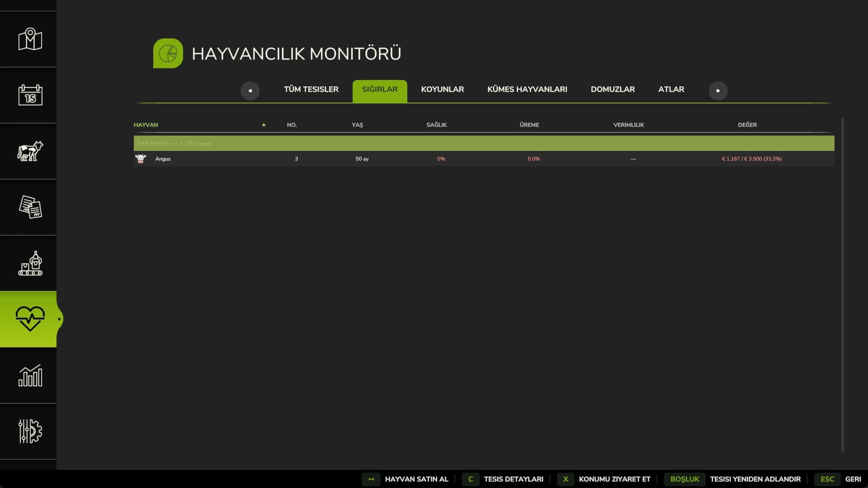Click the BOŞLUK key hint

(684, 479)
